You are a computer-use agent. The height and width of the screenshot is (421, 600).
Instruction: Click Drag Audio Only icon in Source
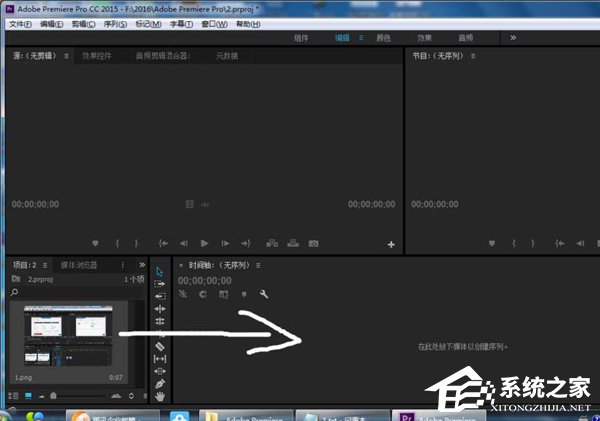205,204
